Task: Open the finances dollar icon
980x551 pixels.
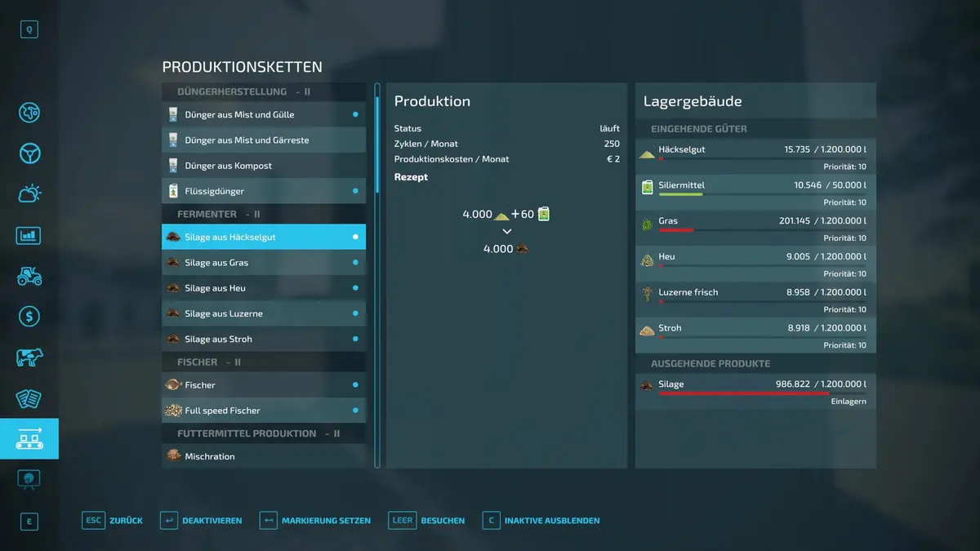Action: pyautogui.click(x=29, y=317)
